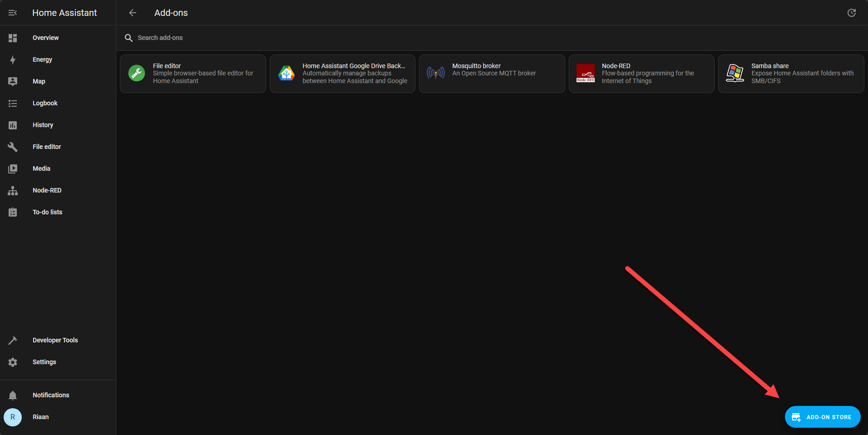This screenshot has width=868, height=435.
Task: Open the Add-on Store
Action: [822, 417]
